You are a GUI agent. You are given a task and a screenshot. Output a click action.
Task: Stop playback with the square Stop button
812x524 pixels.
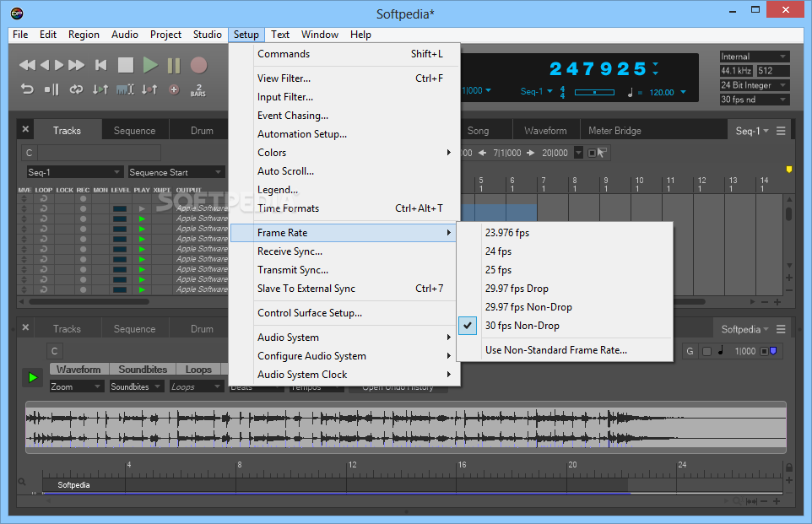point(126,65)
